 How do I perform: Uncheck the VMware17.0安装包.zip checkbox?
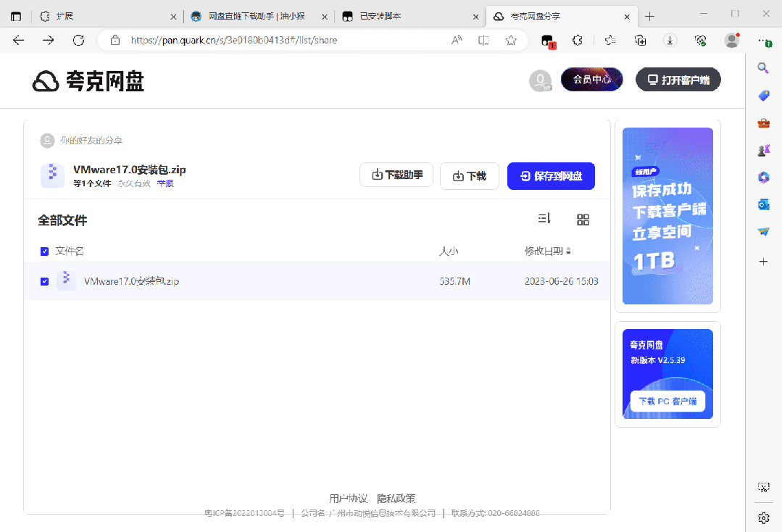44,281
